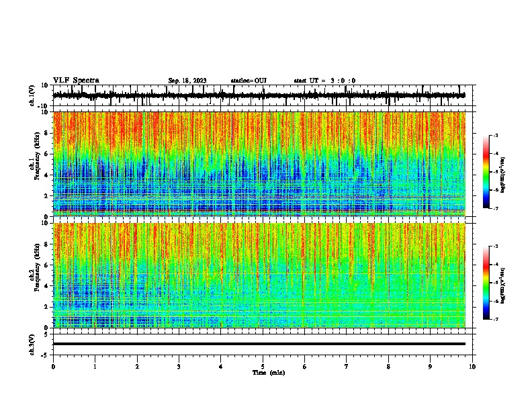The width and height of the screenshot is (532, 411).
Task: Click the "station=OUI" header label
Action: click(249, 81)
